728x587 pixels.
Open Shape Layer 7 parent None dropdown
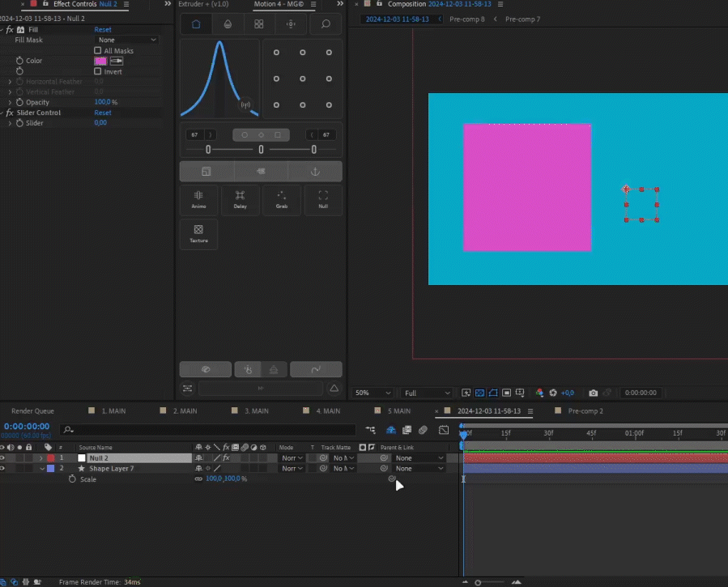click(419, 469)
